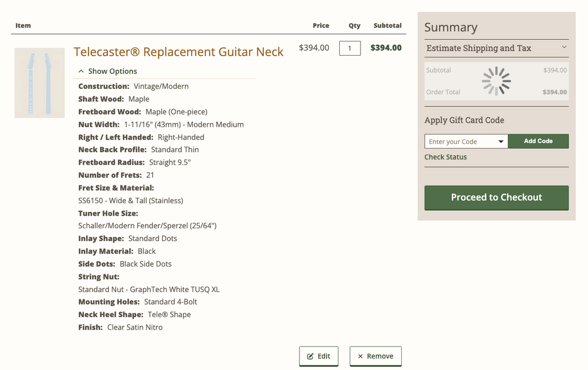This screenshot has height=370, width=588.
Task: Click Proceed to Checkout
Action: pos(497,197)
